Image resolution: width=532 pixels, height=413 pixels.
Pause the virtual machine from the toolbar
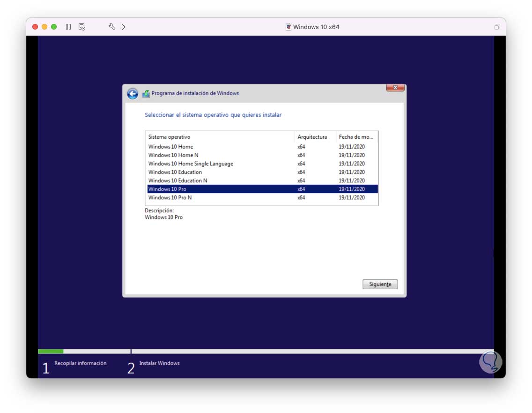(x=68, y=27)
